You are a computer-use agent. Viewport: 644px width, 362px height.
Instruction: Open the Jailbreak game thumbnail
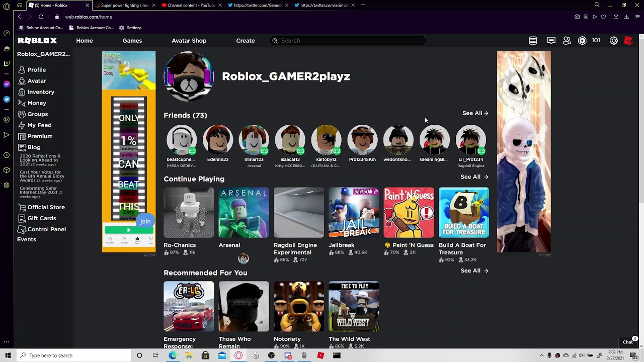[354, 213]
